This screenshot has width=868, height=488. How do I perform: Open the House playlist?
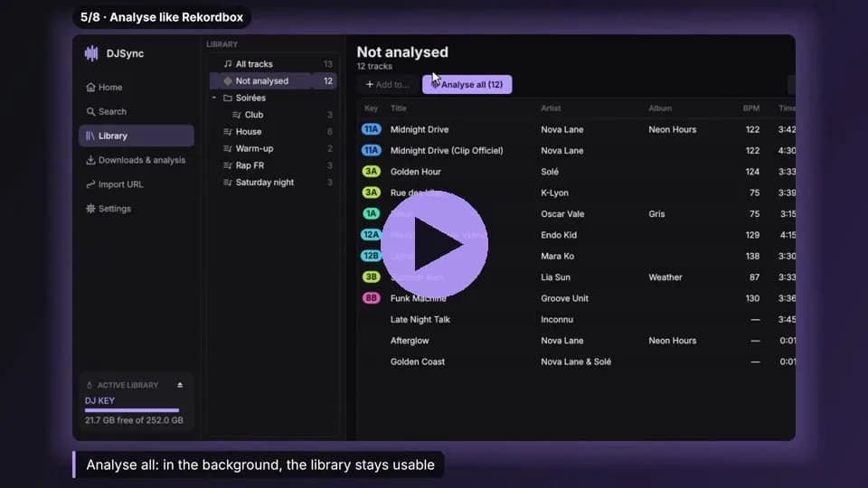[273, 132]
